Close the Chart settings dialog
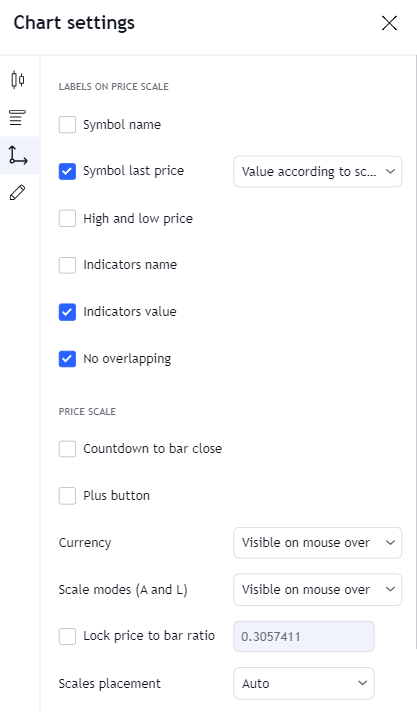 389,23
